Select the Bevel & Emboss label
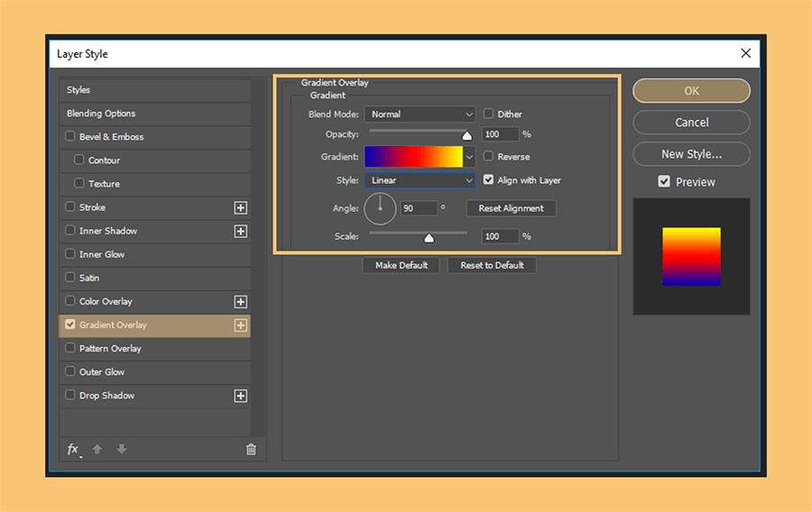Image resolution: width=812 pixels, height=512 pixels. (111, 137)
